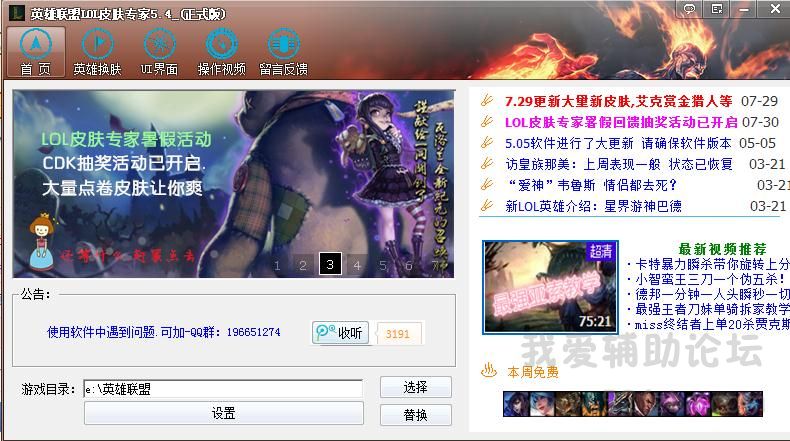
Task: Click the feather icon beside 星界游神巴德 news
Action: [487, 206]
